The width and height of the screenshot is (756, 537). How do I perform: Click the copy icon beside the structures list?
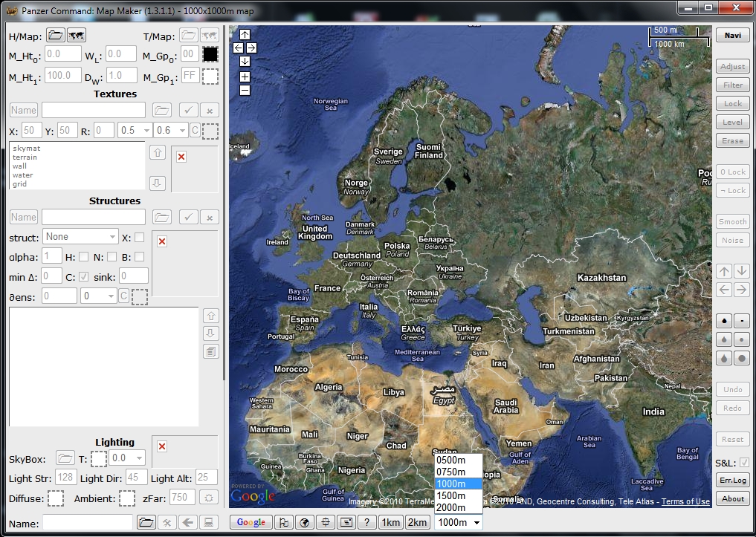pyautogui.click(x=210, y=351)
